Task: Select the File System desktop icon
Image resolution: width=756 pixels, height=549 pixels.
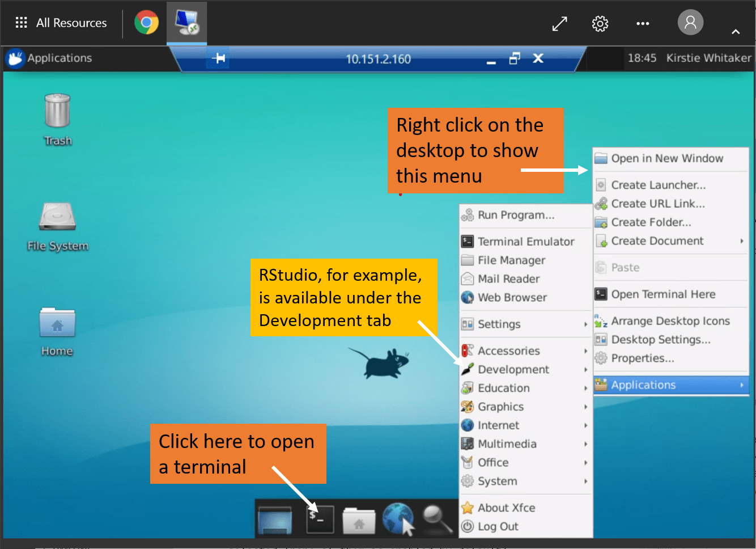Action: (58, 226)
